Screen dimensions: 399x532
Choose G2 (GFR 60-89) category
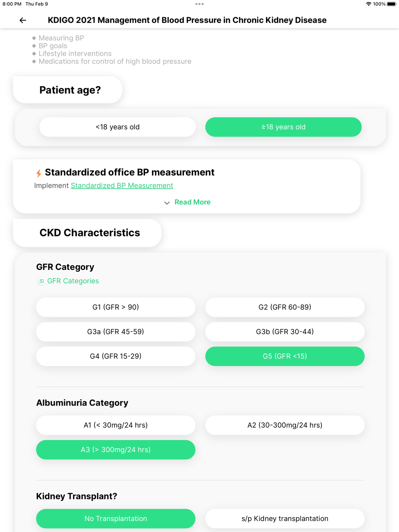[284, 307]
